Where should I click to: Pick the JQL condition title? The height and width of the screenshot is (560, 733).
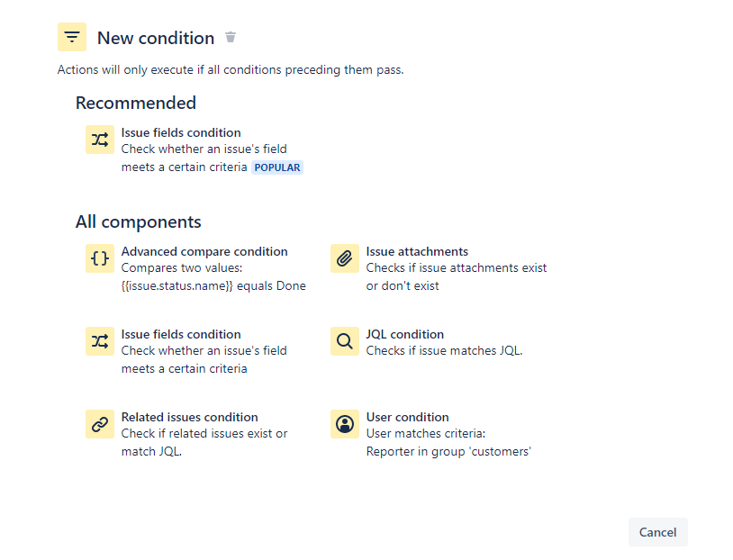click(x=405, y=334)
